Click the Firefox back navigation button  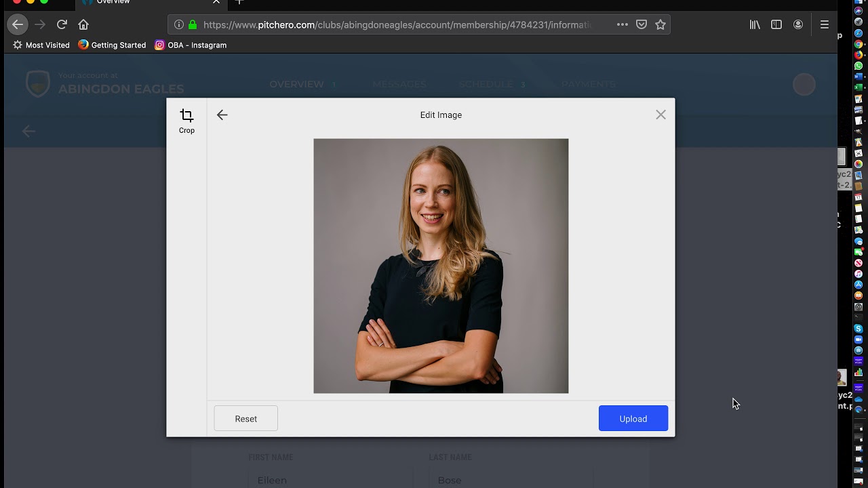(x=18, y=24)
